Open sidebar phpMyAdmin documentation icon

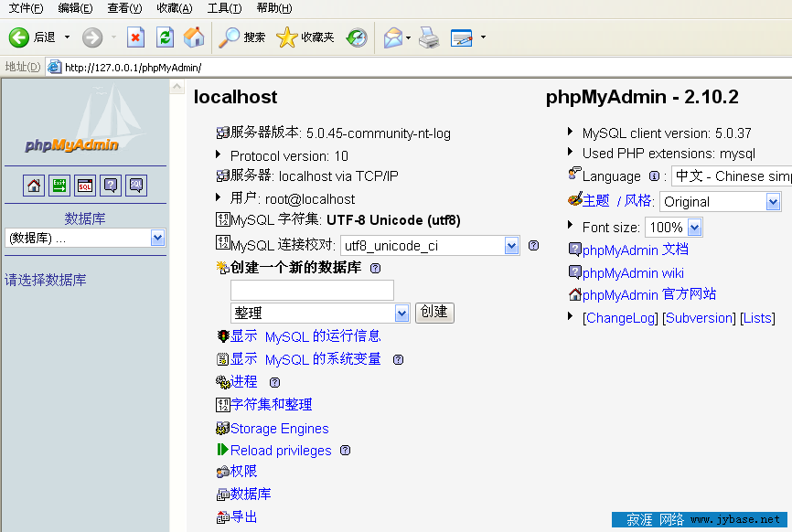click(111, 186)
